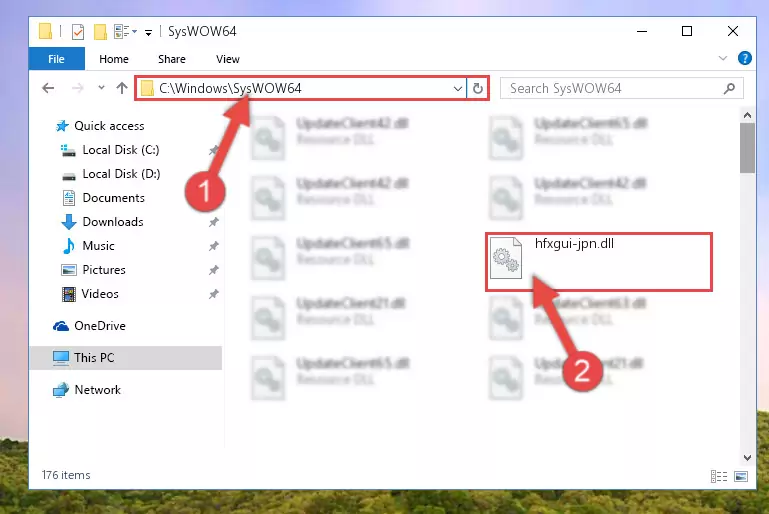Open the Recent locations dropdown arrow
Viewport: 769px width, 514px height.
pyautogui.click(x=101, y=88)
